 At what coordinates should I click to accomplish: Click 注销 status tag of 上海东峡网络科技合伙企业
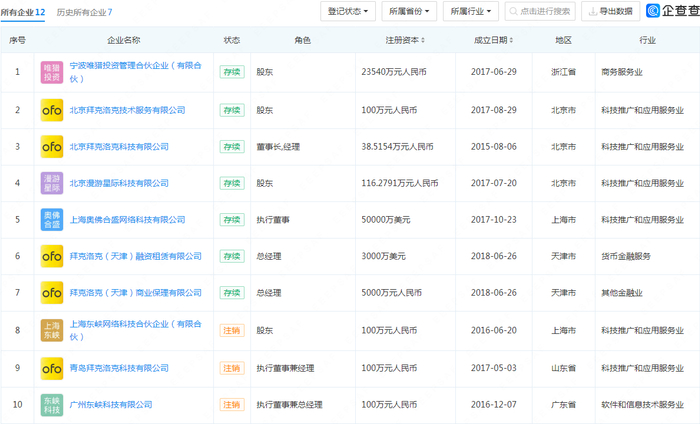pyautogui.click(x=231, y=331)
